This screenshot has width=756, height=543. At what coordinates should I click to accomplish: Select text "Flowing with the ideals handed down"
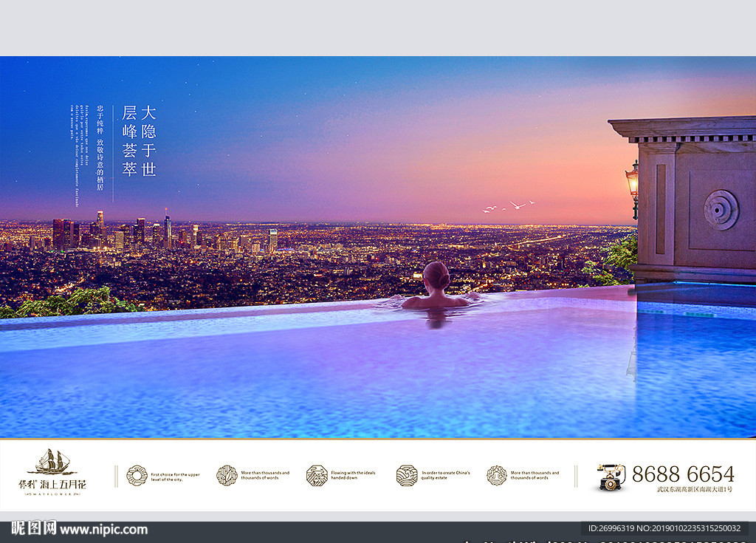(353, 475)
